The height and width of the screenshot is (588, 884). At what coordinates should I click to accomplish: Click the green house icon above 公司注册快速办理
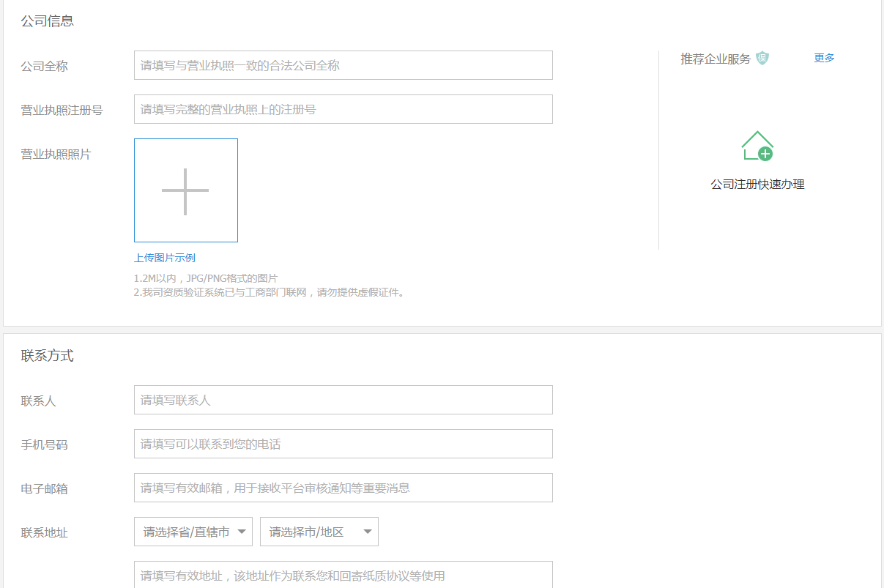(x=757, y=145)
